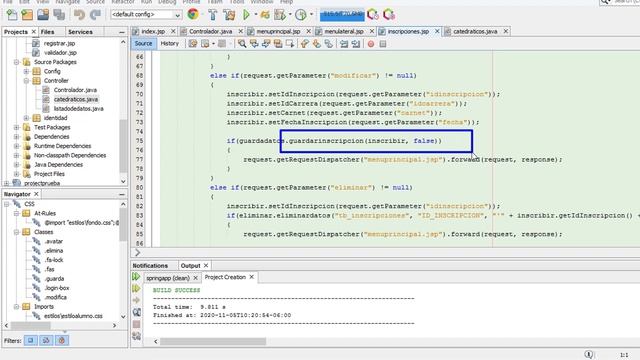The width and height of the screenshot is (640, 360).
Task: Switch to the catedraticos.java editor tab
Action: [475, 31]
